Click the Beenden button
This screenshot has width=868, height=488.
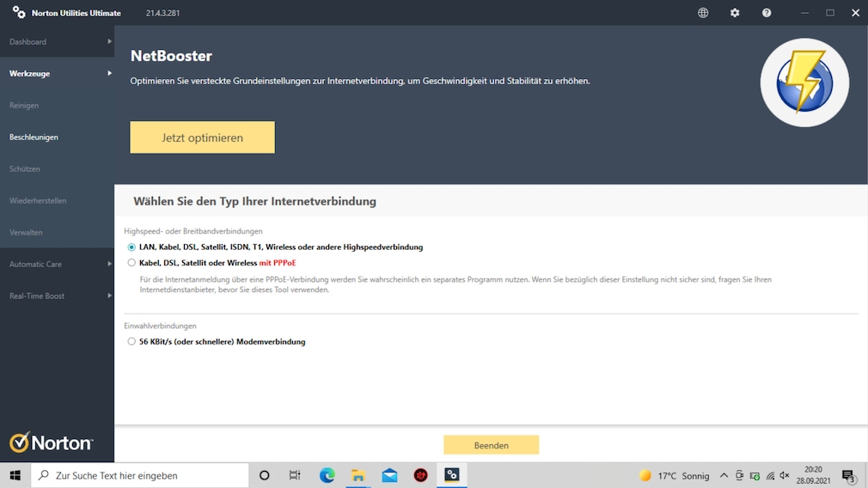(x=491, y=445)
